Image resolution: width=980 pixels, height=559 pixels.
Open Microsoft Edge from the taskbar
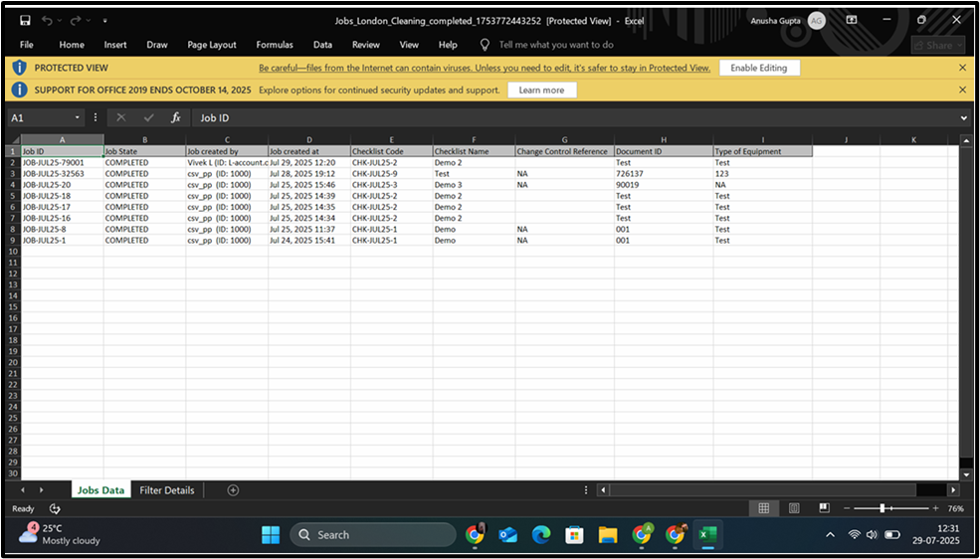(540, 535)
